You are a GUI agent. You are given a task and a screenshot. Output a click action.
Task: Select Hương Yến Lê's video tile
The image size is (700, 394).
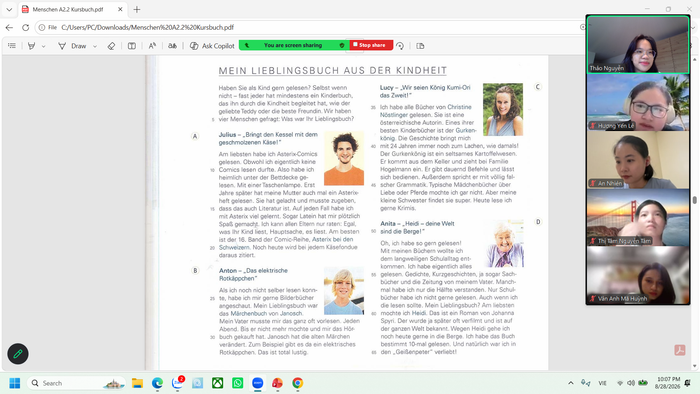click(x=638, y=102)
